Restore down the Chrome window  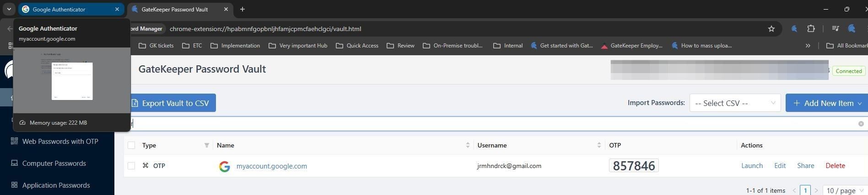click(x=847, y=9)
